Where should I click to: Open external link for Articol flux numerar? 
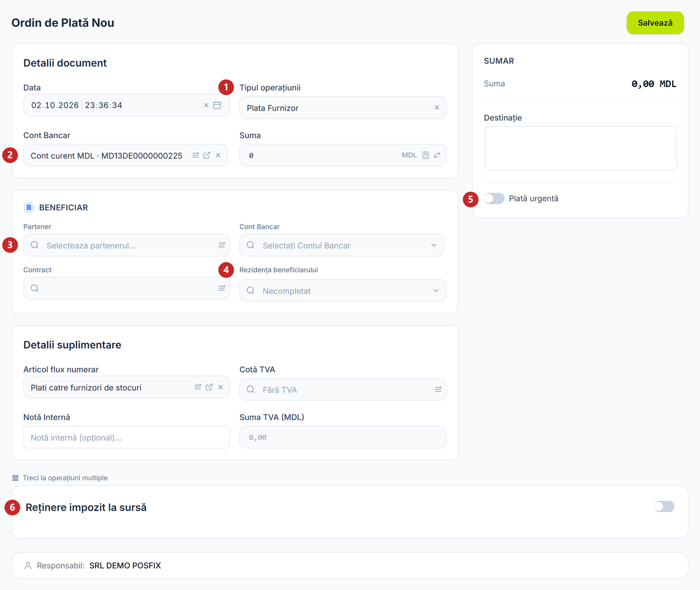pyautogui.click(x=209, y=387)
